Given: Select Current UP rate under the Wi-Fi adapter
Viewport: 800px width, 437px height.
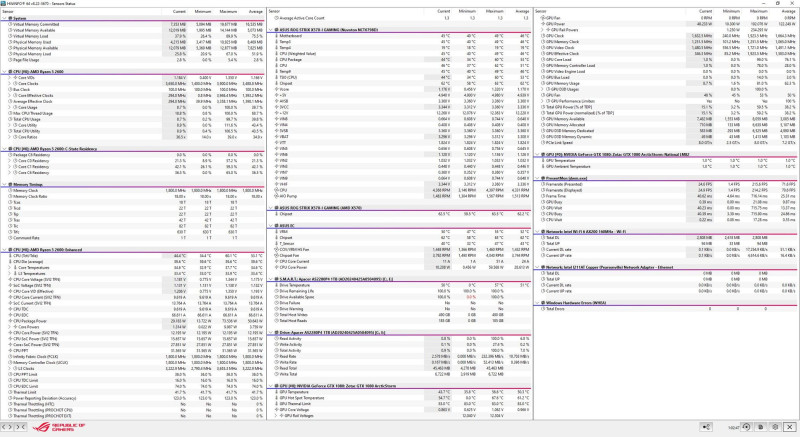Looking at the screenshot, I should [x=666, y=255].
